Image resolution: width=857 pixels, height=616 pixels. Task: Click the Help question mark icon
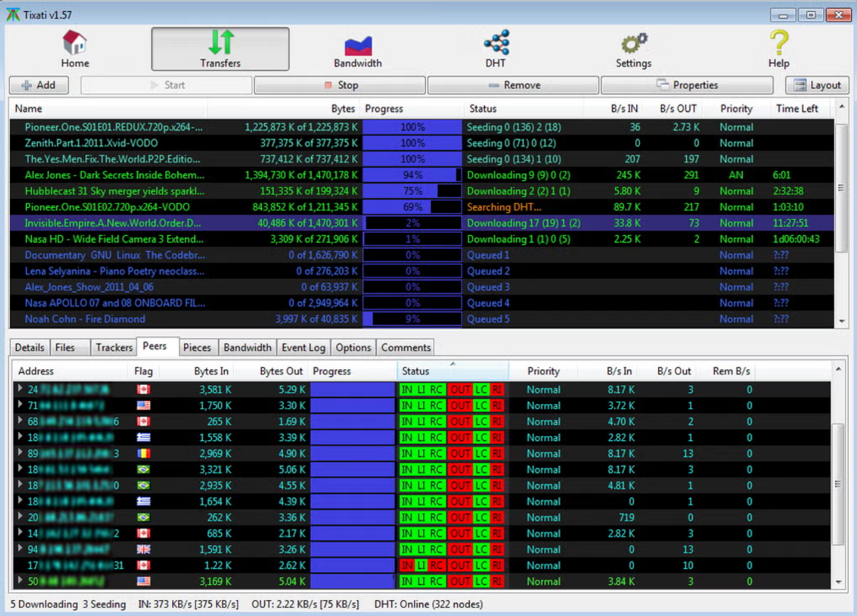click(x=779, y=43)
